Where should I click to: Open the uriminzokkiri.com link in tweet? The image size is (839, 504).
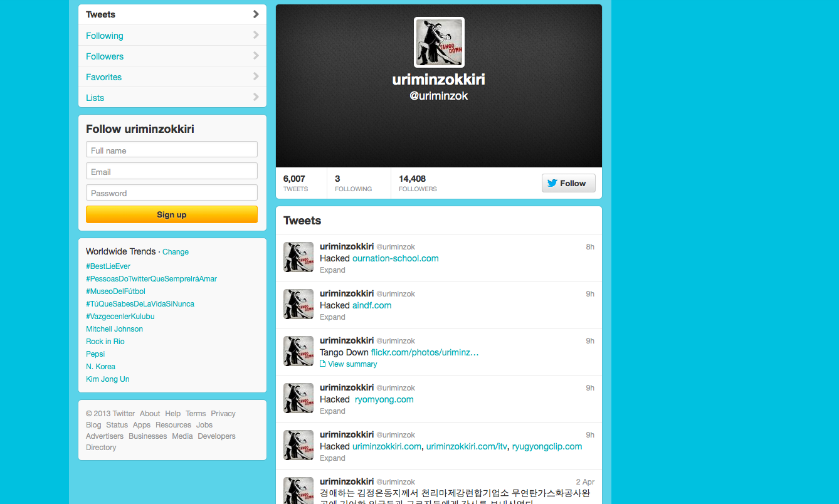pos(387,446)
